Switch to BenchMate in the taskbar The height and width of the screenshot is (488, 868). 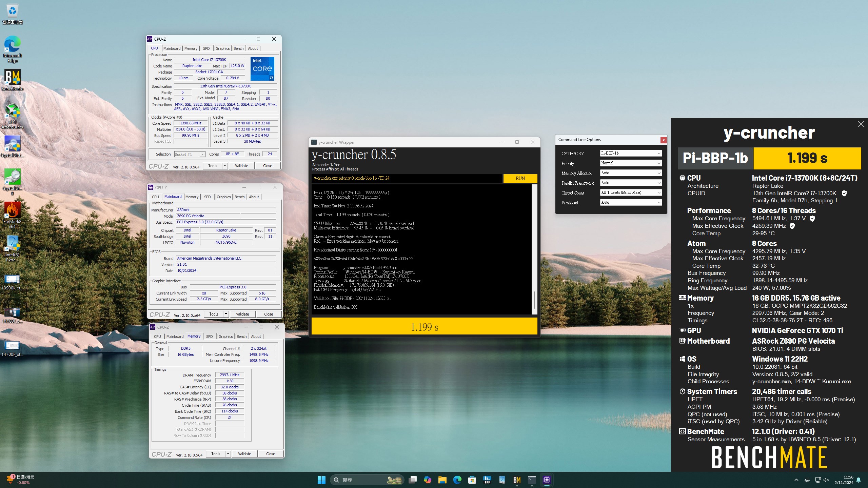coord(517,480)
